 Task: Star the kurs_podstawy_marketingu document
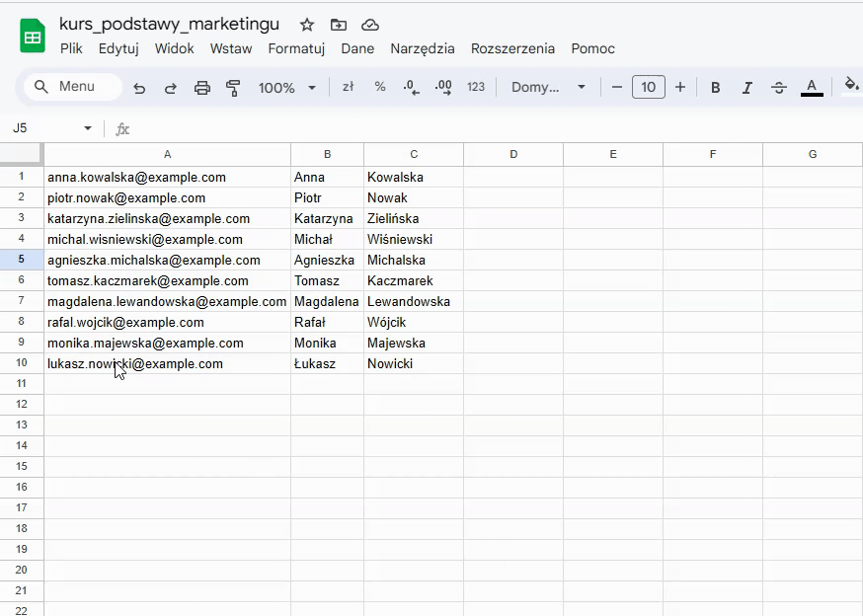306,25
